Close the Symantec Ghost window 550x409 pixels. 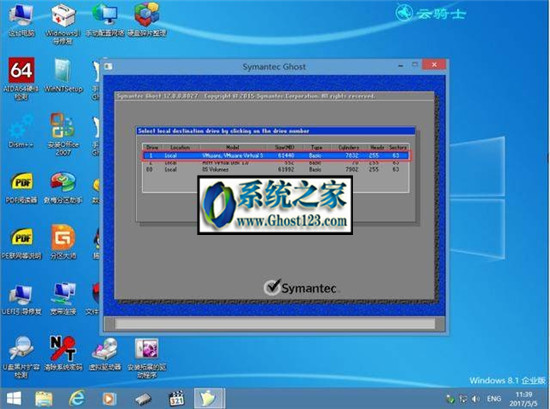coord(434,65)
